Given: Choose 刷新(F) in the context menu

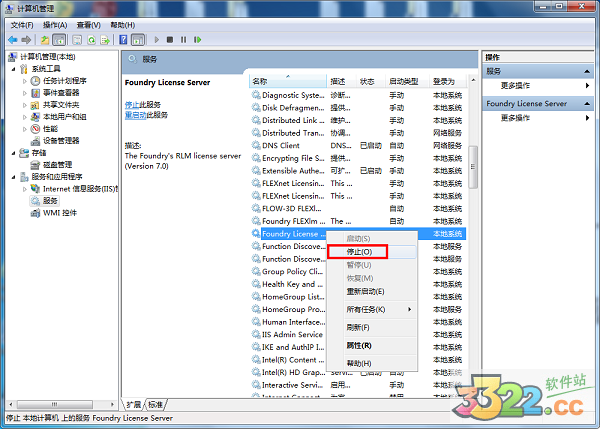Looking at the screenshot, I should pyautogui.click(x=372, y=328).
